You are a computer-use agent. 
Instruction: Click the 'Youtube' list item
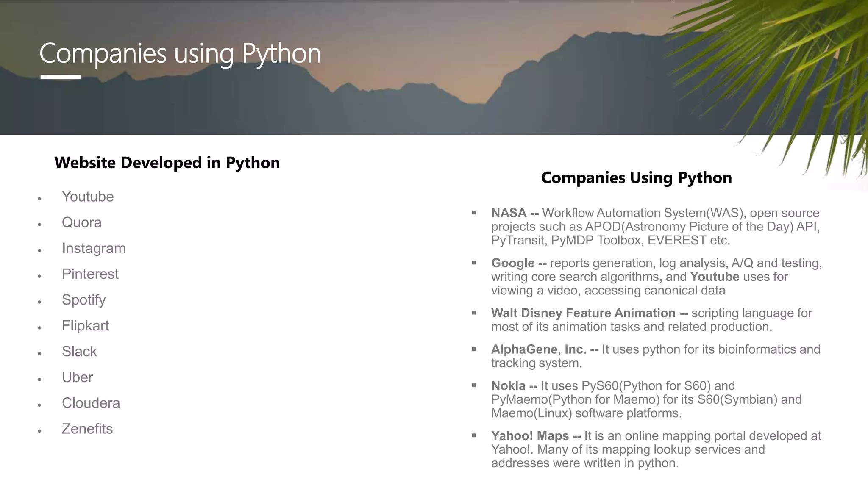tap(88, 197)
